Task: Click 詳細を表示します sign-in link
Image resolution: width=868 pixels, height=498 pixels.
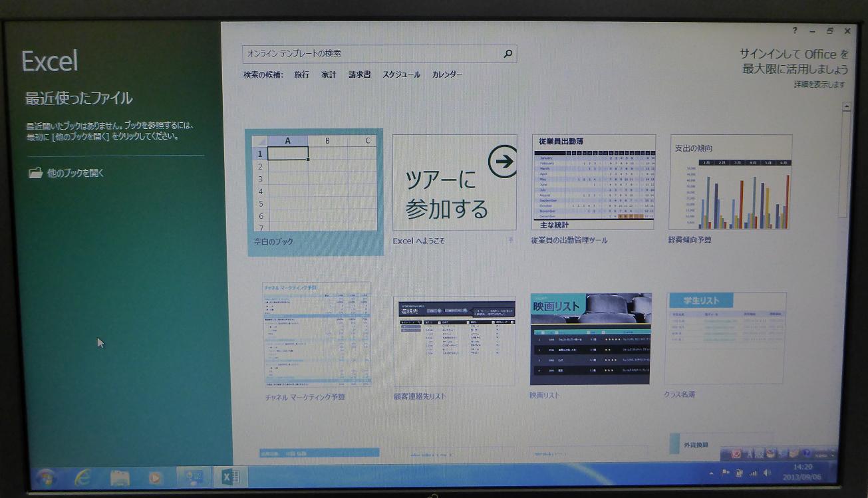Action: coord(819,84)
